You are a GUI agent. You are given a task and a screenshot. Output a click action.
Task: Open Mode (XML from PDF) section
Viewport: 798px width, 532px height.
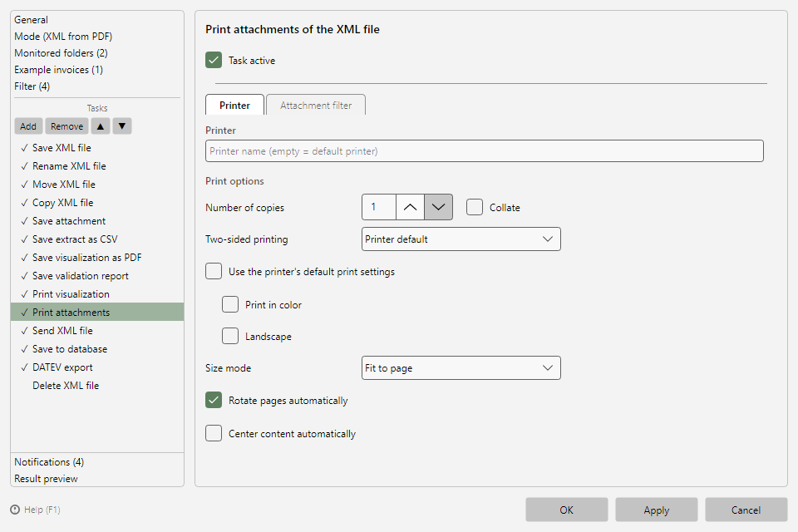coord(63,37)
